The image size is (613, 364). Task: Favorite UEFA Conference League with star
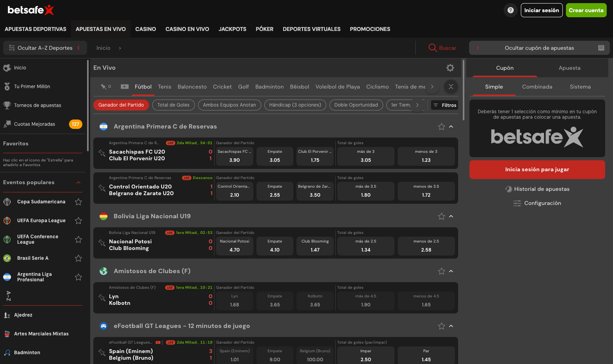(78, 239)
